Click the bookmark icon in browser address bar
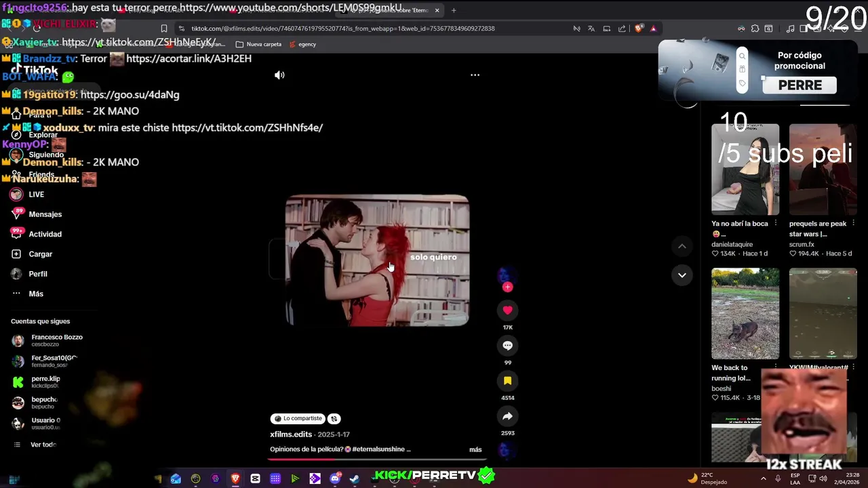Viewport: 868px width, 488px height. (x=164, y=28)
